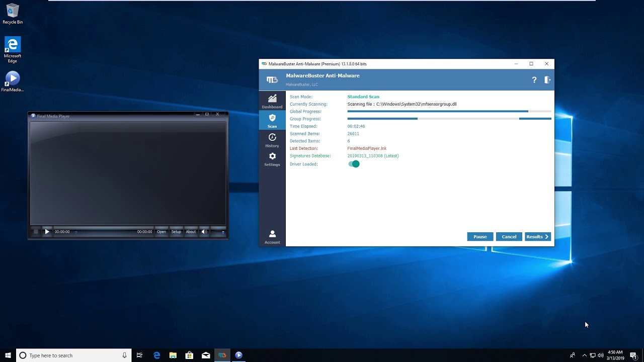The image size is (644, 362).
Task: Click the stop button in Final Media Player
Action: pos(36,232)
